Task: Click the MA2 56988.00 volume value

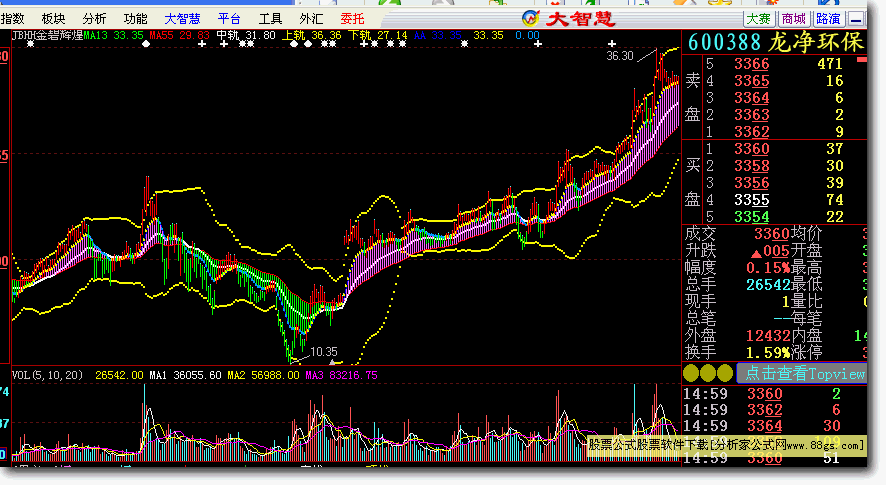Action: pyautogui.click(x=263, y=375)
